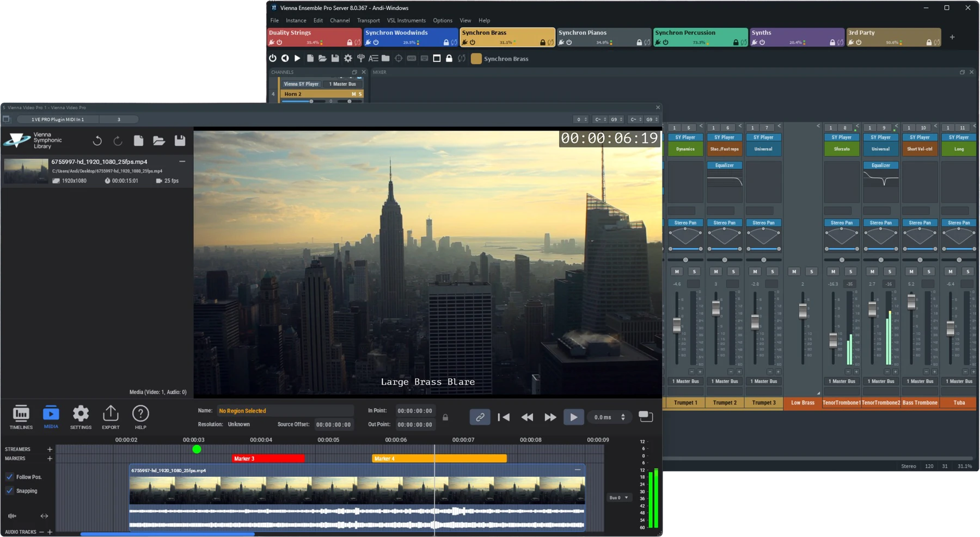Screen dimensions: 980x537
Task: Click the waveform icon beside audio tracks
Action: (12, 516)
